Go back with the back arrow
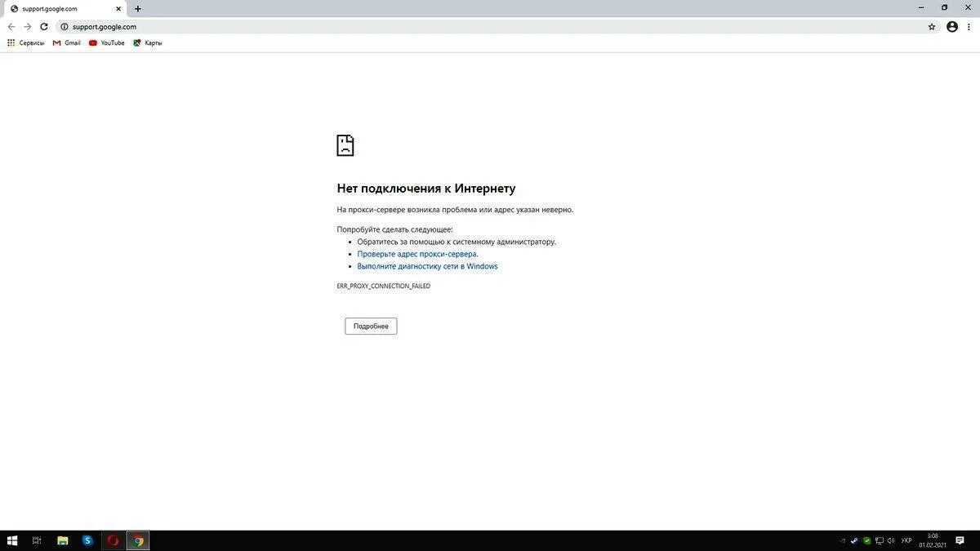This screenshot has width=980, height=551. 11,26
